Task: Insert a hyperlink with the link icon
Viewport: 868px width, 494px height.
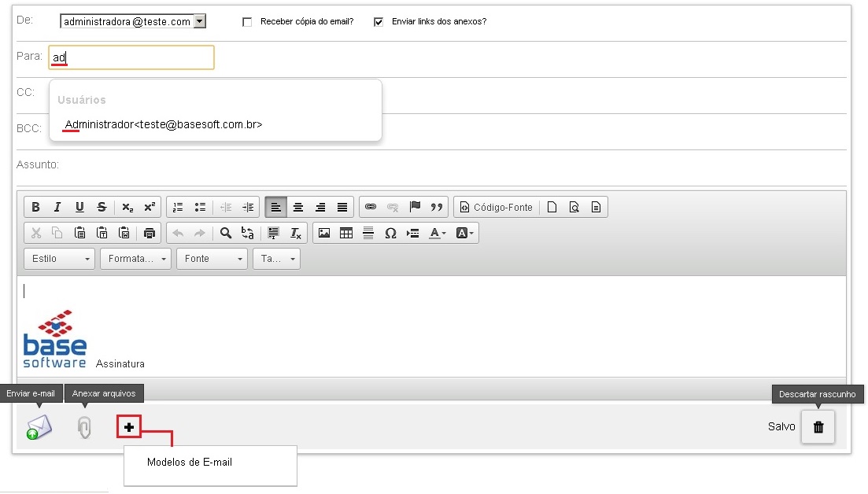Action: coord(371,208)
